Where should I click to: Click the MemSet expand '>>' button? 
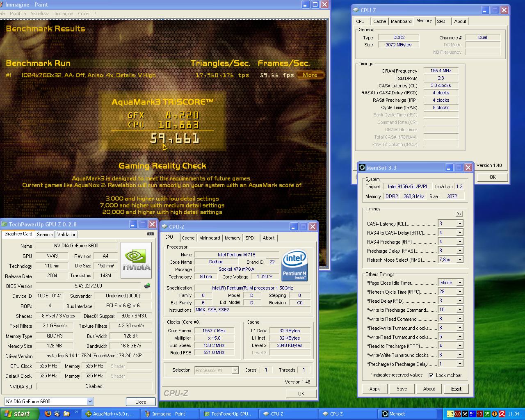(459, 214)
